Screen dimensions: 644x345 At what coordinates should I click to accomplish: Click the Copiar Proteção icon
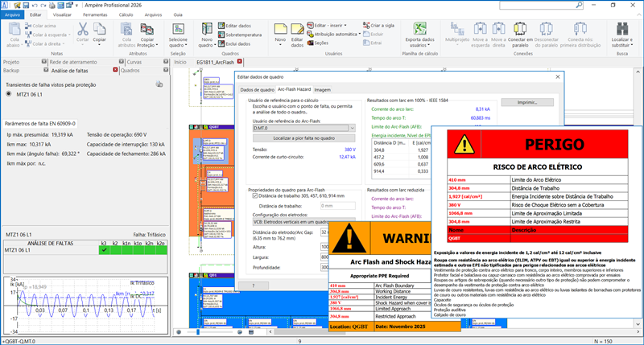[x=147, y=31]
